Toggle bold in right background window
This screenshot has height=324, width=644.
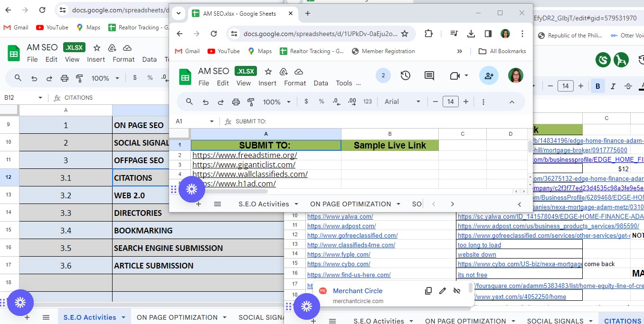pyautogui.click(x=598, y=86)
